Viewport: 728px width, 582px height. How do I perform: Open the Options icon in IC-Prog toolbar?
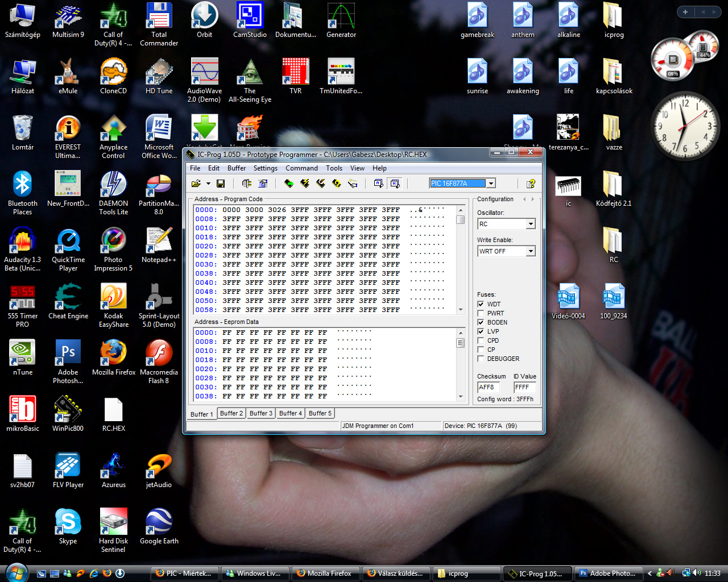(x=263, y=184)
